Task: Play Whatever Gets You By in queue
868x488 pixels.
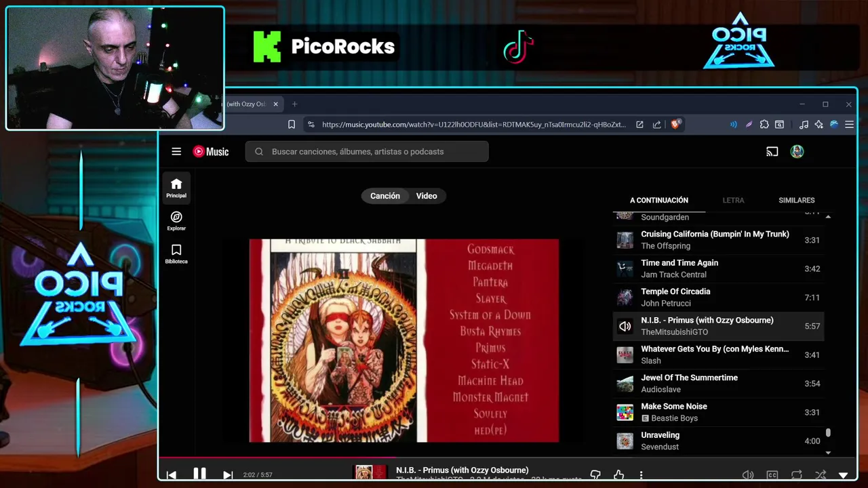Action: [x=719, y=354]
